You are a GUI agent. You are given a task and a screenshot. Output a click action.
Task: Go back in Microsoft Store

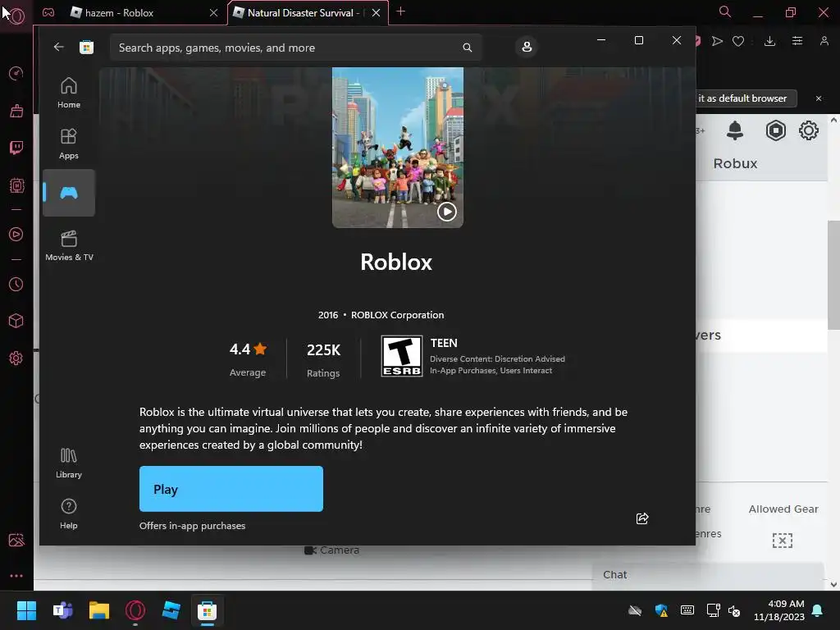59,47
